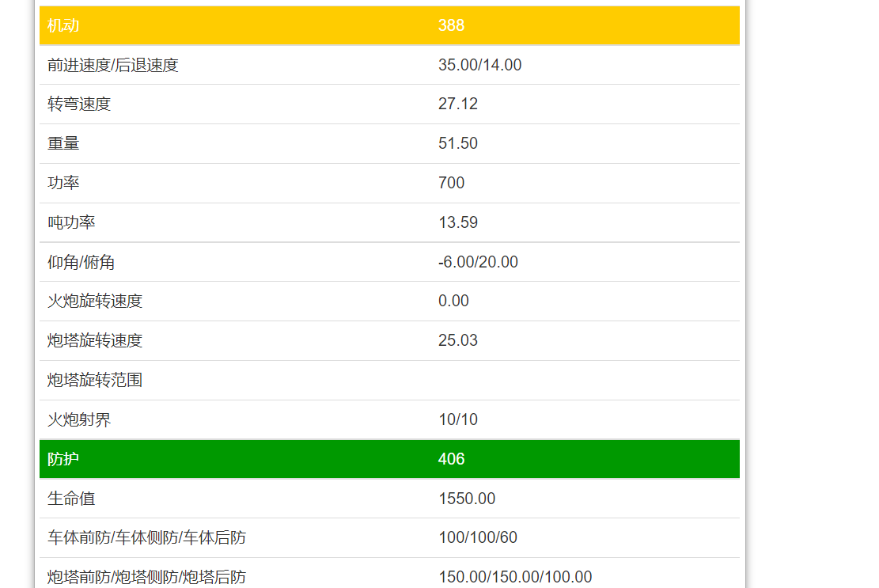This screenshot has width=879, height=588.
Task: Select the 0.00 gun rotation value
Action: (453, 301)
